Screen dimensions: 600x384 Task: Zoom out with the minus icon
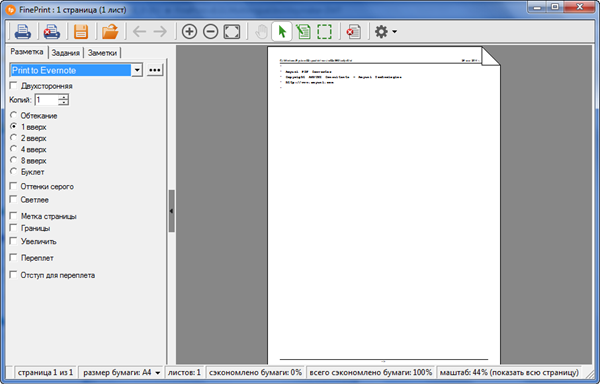[210, 31]
